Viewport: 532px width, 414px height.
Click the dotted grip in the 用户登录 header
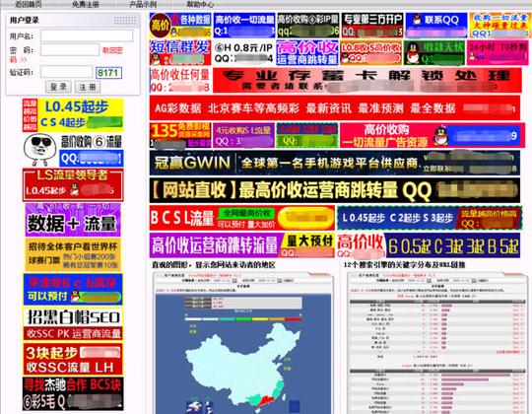(x=124, y=21)
